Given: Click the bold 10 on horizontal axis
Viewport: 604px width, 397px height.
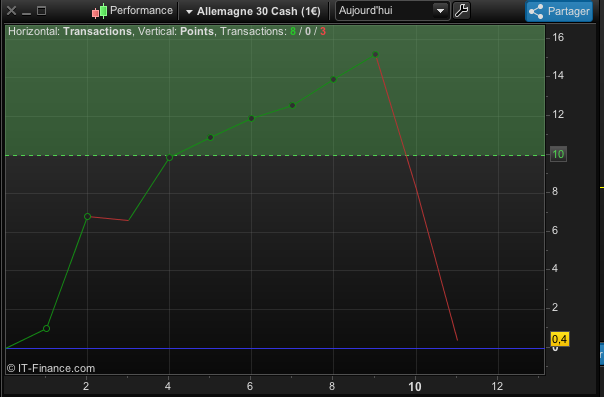Looking at the screenshot, I should (x=415, y=387).
